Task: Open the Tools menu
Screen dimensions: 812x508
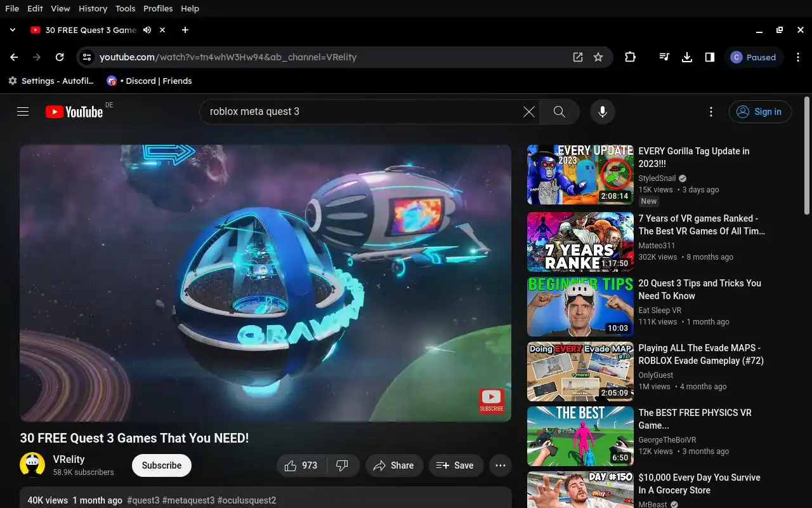Action: 126,8
